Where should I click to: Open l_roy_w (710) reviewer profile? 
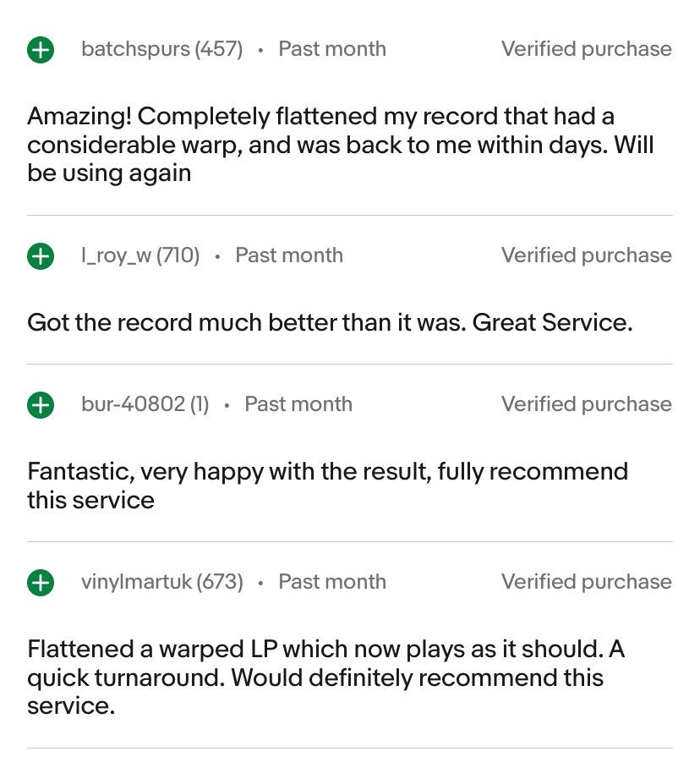point(140,255)
